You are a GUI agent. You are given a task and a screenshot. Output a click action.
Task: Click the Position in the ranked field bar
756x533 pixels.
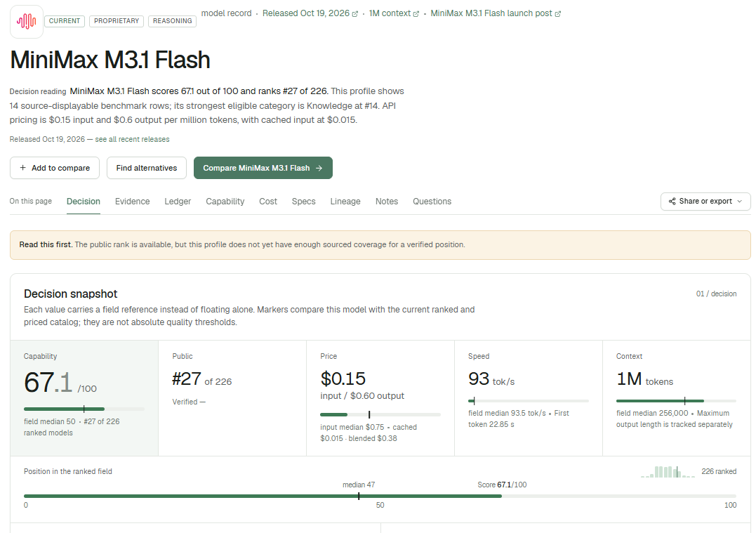(380, 496)
